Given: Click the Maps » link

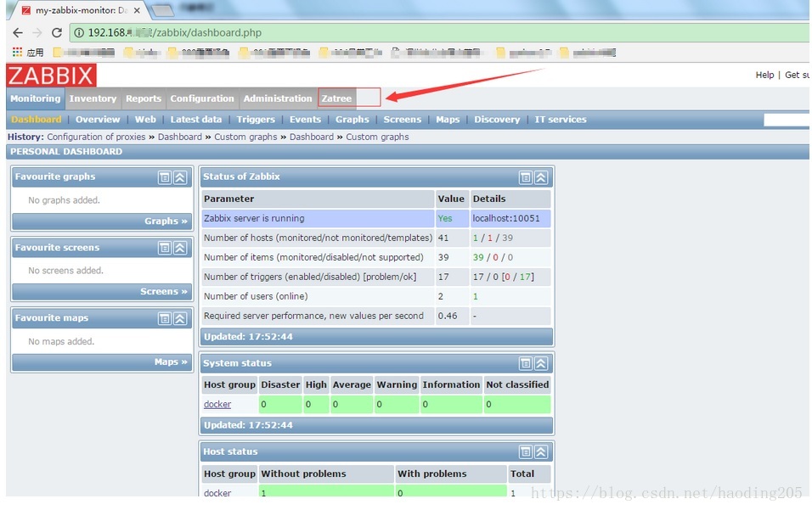Looking at the screenshot, I should 171,361.
